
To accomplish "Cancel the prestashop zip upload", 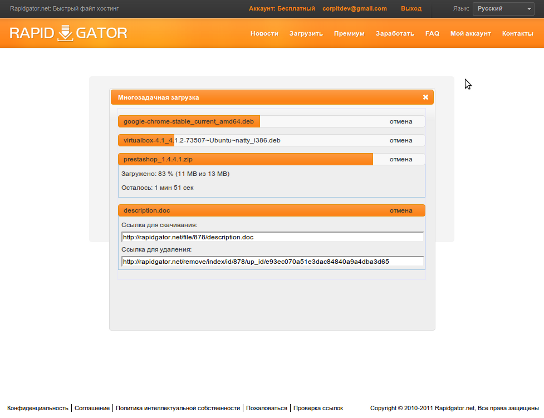I will 401,160.
